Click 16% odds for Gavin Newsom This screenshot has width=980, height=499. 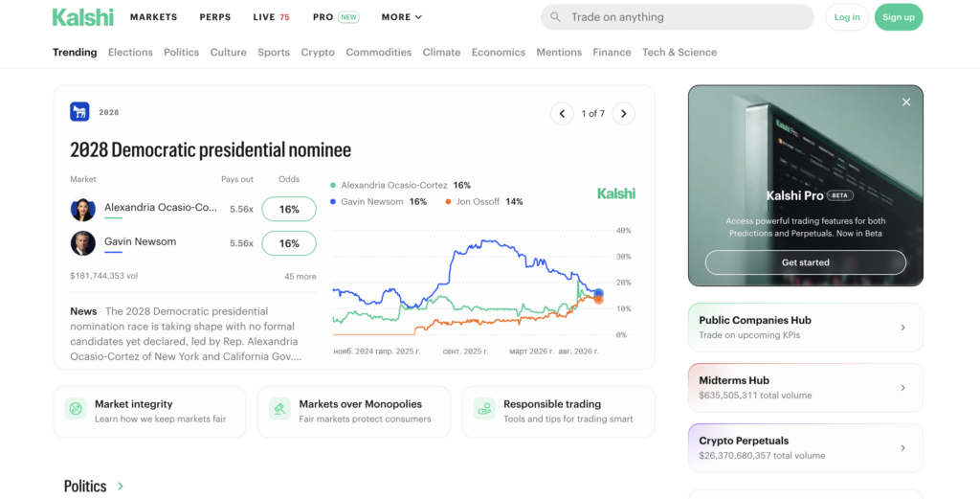(289, 243)
